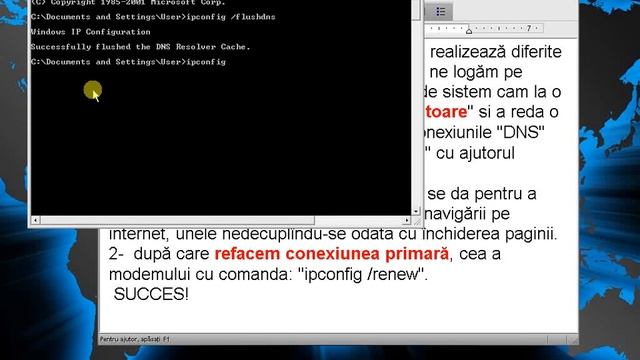Click the word 'SUCCES!' in the document
This screenshot has height=360, width=640.
click(151, 294)
